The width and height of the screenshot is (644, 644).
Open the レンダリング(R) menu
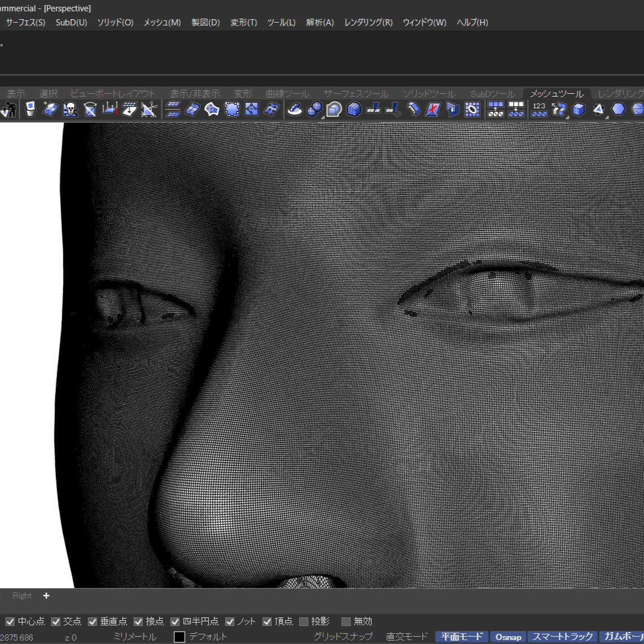(x=368, y=23)
